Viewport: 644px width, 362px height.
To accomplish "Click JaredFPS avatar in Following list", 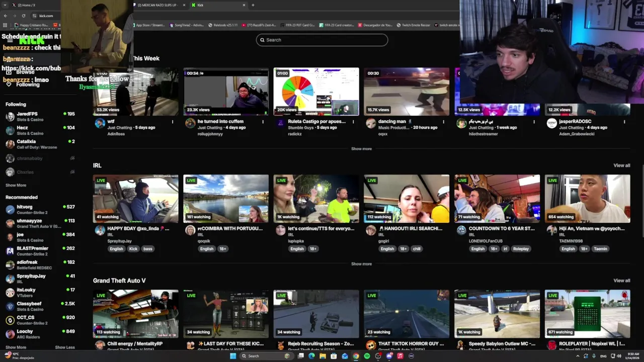I will point(10,117).
